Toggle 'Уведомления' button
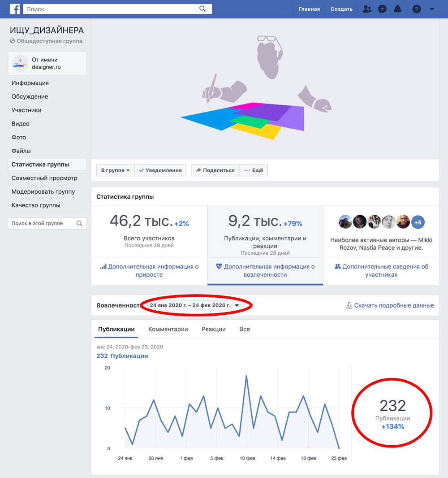The height and width of the screenshot is (478, 448). click(x=160, y=170)
